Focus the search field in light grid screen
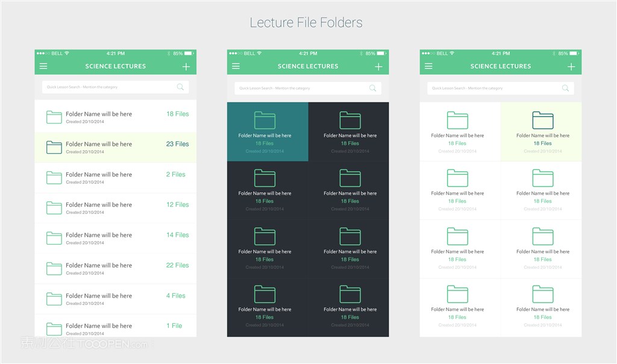The width and height of the screenshot is (617, 364). 501,88
